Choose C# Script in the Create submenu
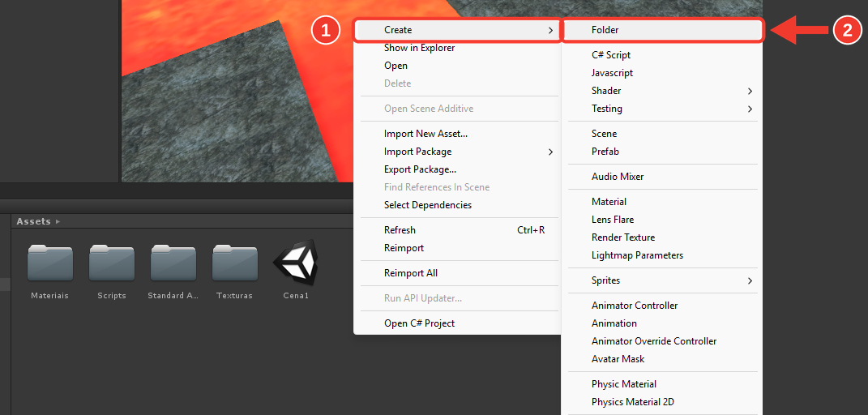The height and width of the screenshot is (415, 868). pos(662,55)
